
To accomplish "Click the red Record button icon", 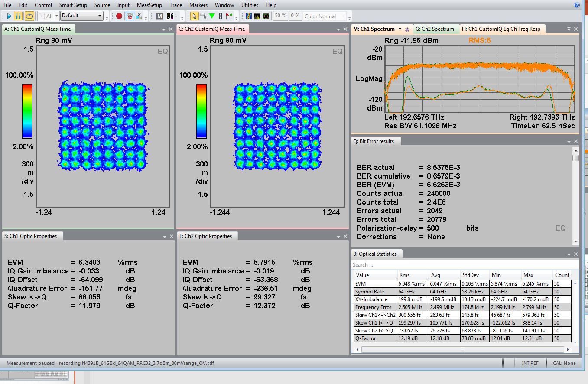I will coord(119,16).
